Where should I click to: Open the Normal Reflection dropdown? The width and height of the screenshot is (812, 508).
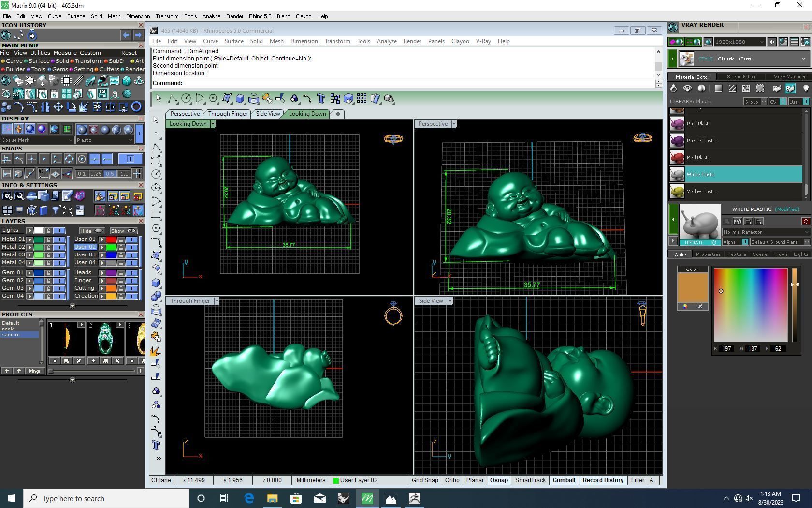pyautogui.click(x=766, y=232)
